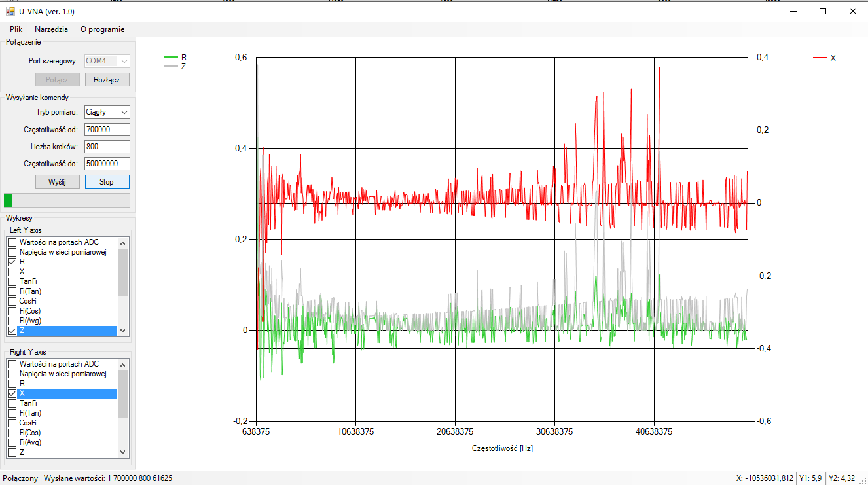The height and width of the screenshot is (485, 868).
Task: Open the Narzędzia menu
Action: (52, 29)
